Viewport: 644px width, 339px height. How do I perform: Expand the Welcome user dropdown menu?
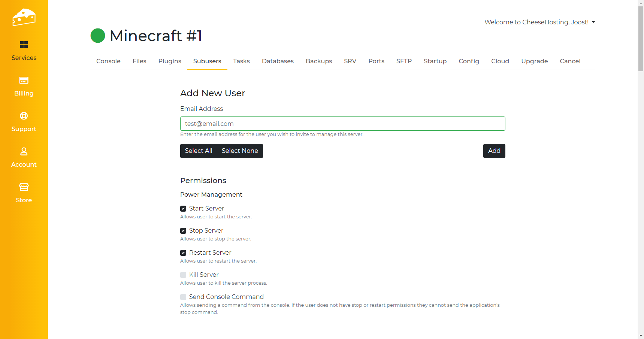click(539, 22)
